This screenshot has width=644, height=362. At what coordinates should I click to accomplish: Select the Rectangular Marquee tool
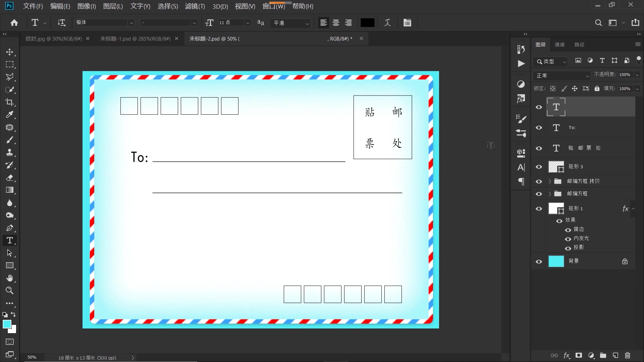(10, 64)
